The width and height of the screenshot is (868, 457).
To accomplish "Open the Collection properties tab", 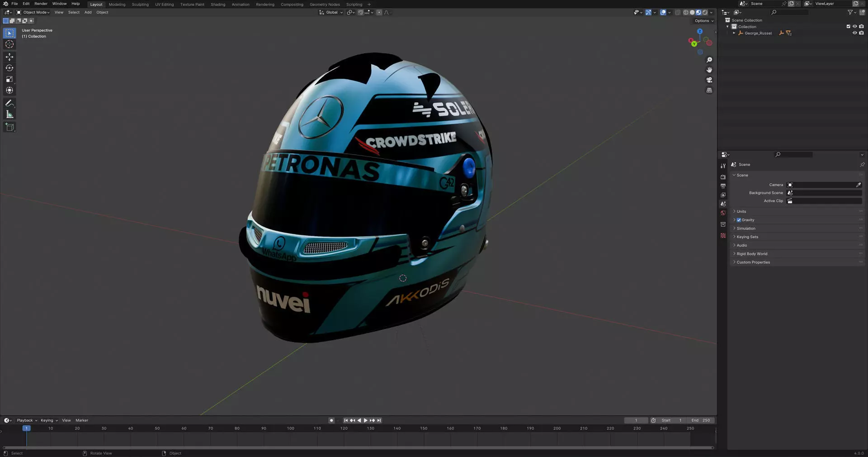I will click(723, 224).
